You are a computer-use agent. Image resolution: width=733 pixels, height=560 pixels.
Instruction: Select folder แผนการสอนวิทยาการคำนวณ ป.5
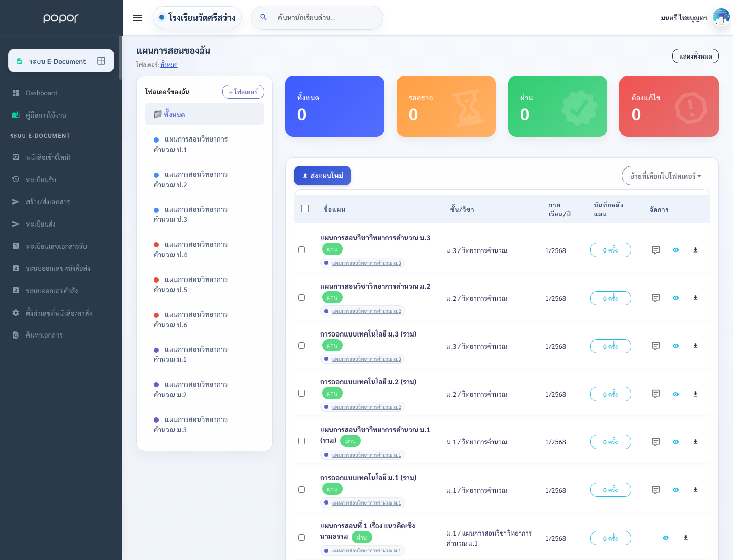click(205, 285)
